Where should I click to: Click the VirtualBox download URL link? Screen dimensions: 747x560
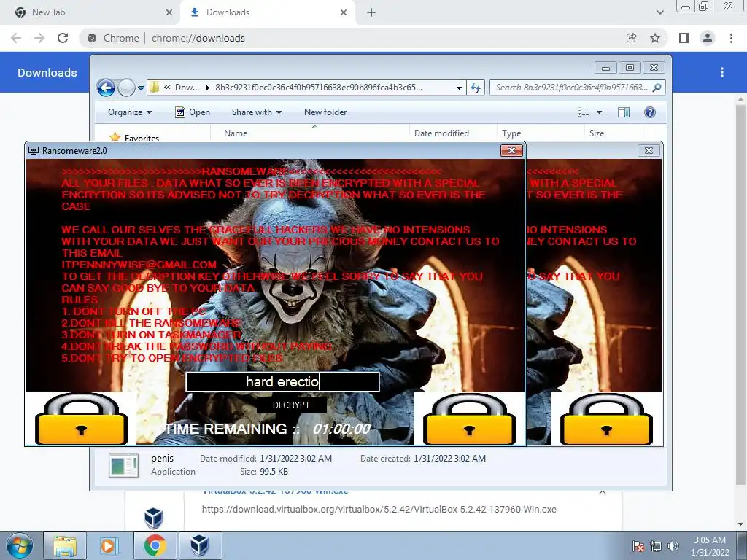pyautogui.click(x=379, y=510)
